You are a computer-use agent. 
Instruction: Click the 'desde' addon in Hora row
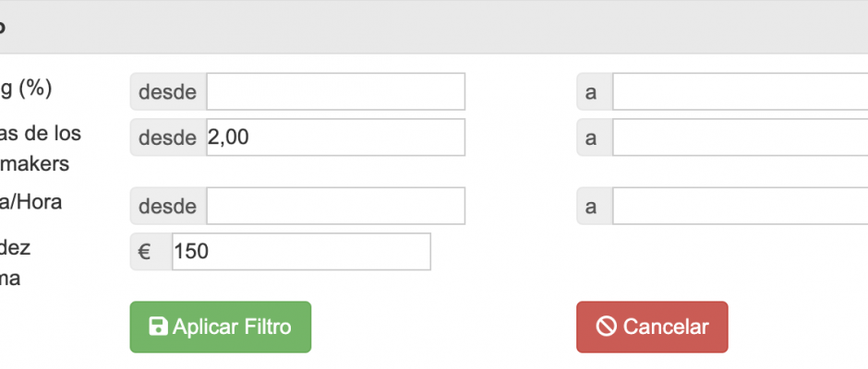[x=168, y=206]
